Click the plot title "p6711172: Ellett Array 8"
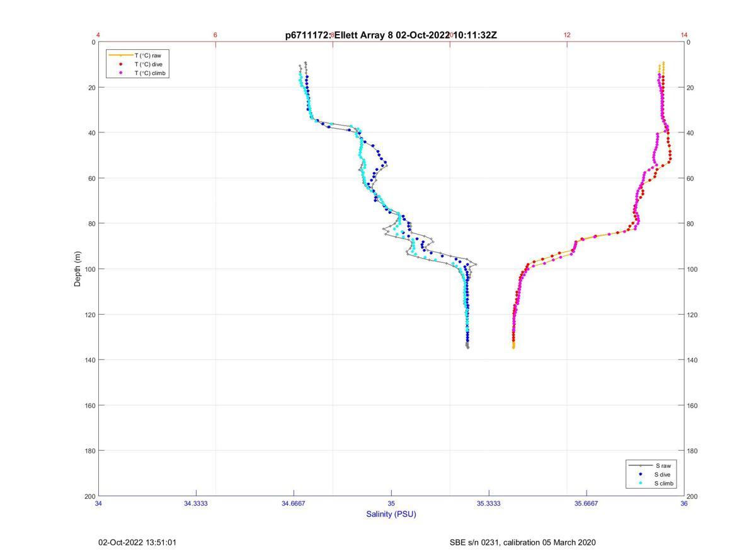Image resolution: width=756 pixels, height=558 pixels. pyautogui.click(x=339, y=35)
